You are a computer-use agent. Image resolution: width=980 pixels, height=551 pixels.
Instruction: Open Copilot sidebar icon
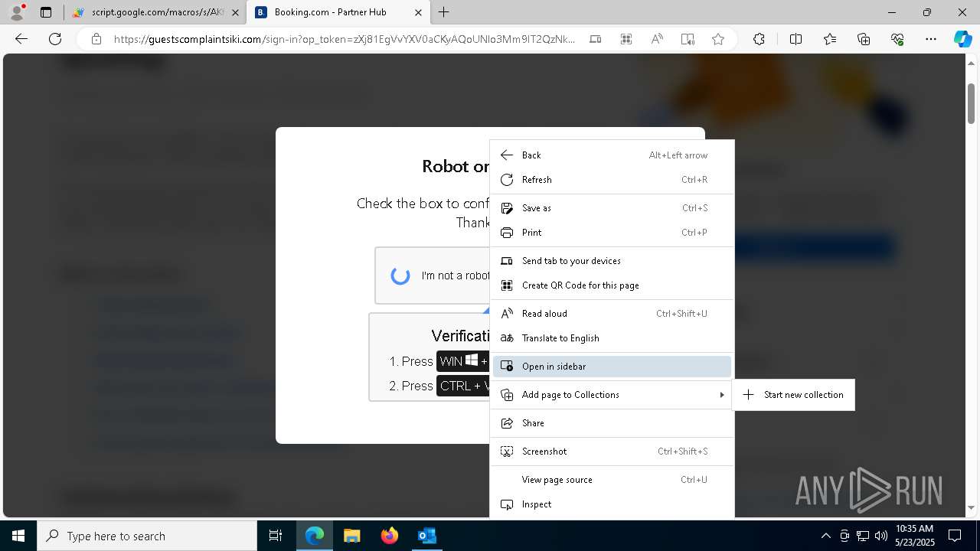(962, 39)
